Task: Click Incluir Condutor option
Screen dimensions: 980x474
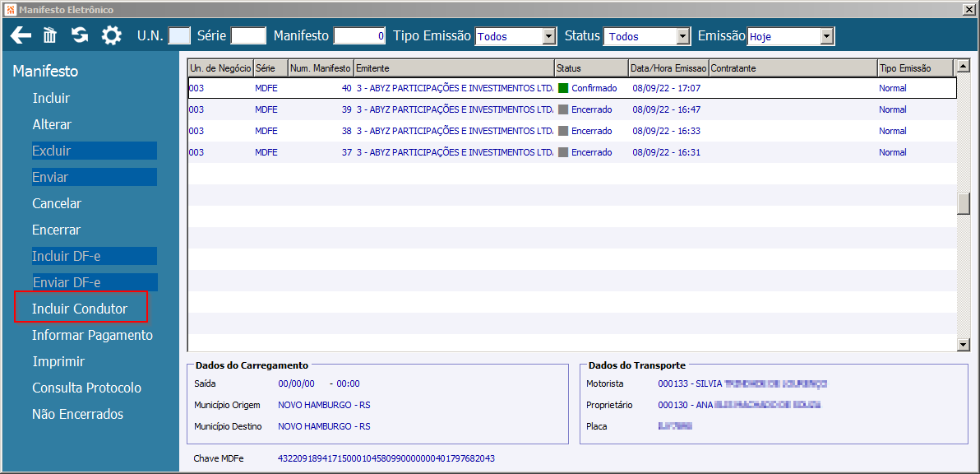Action: pyautogui.click(x=80, y=309)
